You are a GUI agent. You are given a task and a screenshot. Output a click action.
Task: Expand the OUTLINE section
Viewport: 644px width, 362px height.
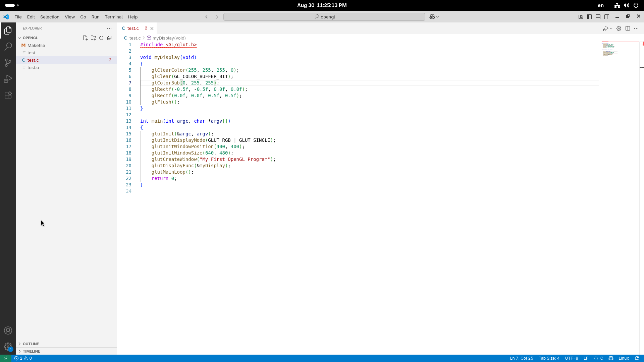click(x=66, y=344)
